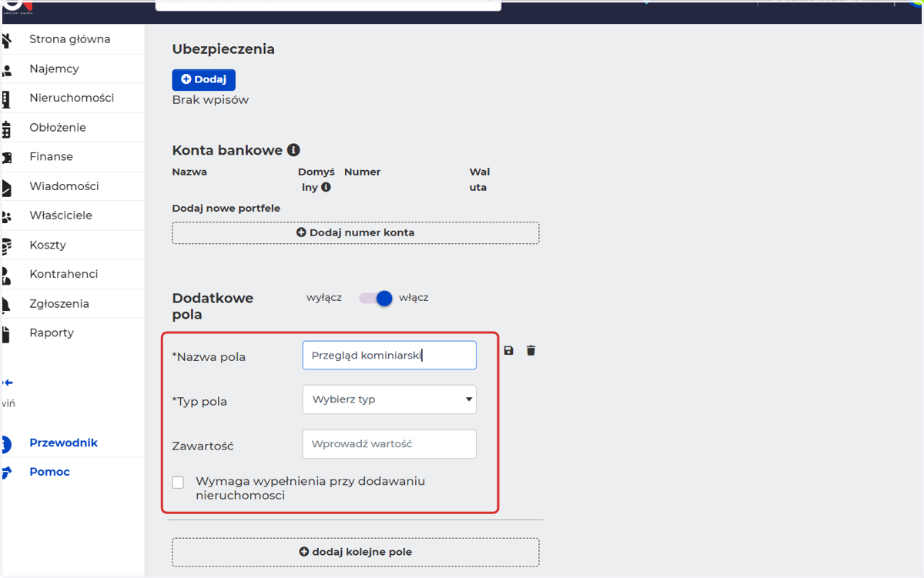Click the 'wyłącz' label next to the switch
This screenshot has width=924, height=578.
pos(324,297)
